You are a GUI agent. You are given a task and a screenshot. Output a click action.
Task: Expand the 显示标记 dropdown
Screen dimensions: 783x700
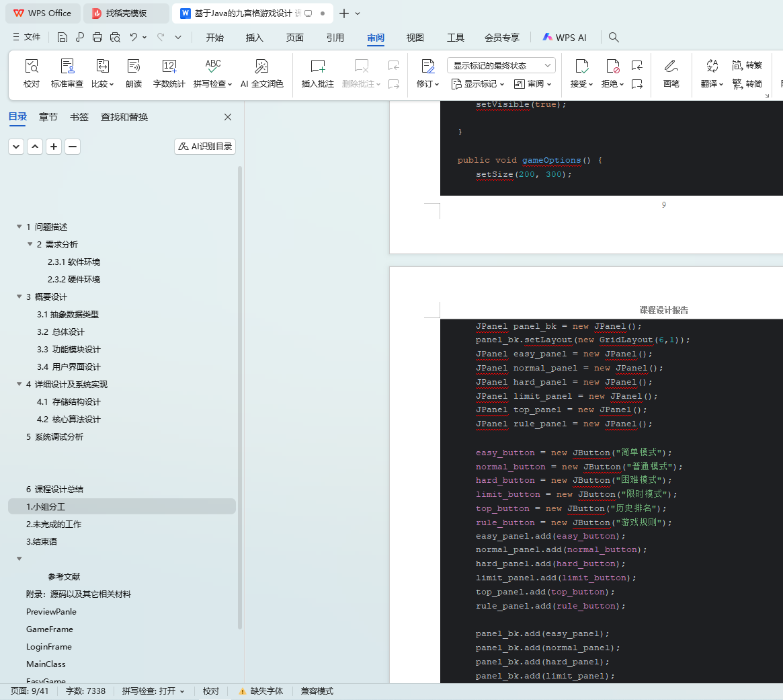coord(477,84)
